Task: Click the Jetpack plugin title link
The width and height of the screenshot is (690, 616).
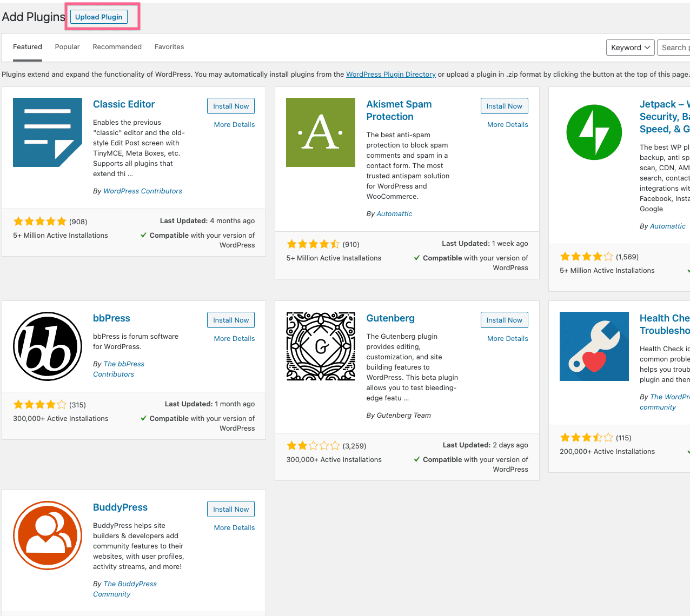Action: pos(665,117)
